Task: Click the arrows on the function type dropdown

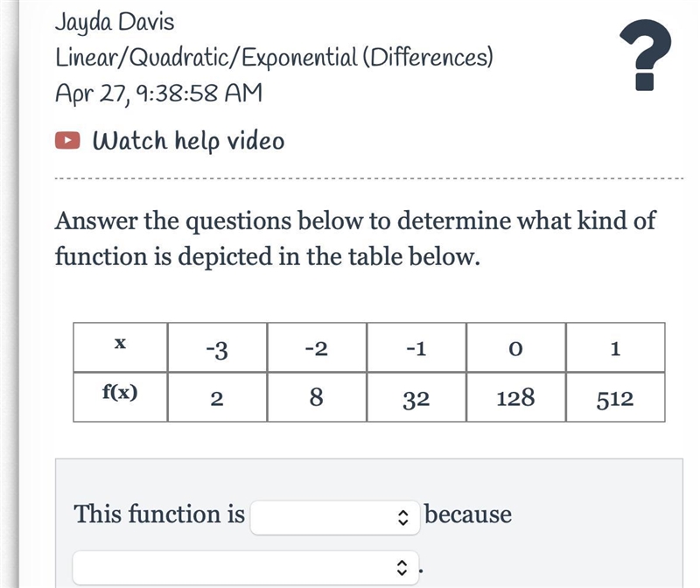Action: tap(402, 517)
